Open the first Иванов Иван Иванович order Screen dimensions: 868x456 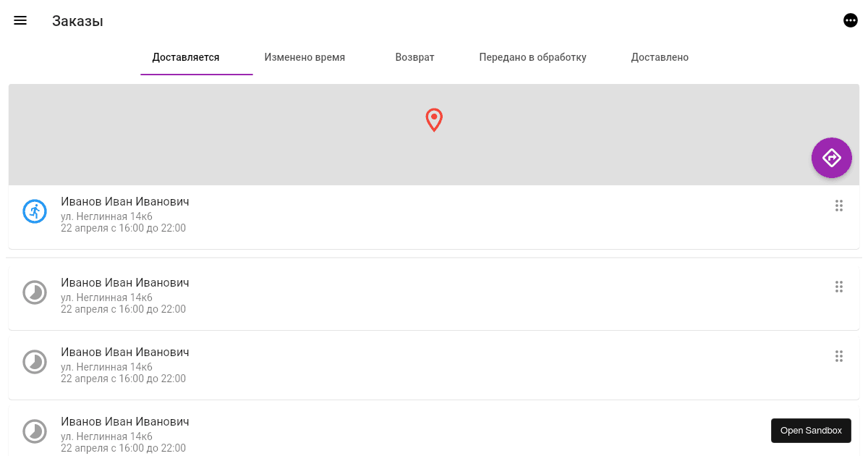point(125,202)
